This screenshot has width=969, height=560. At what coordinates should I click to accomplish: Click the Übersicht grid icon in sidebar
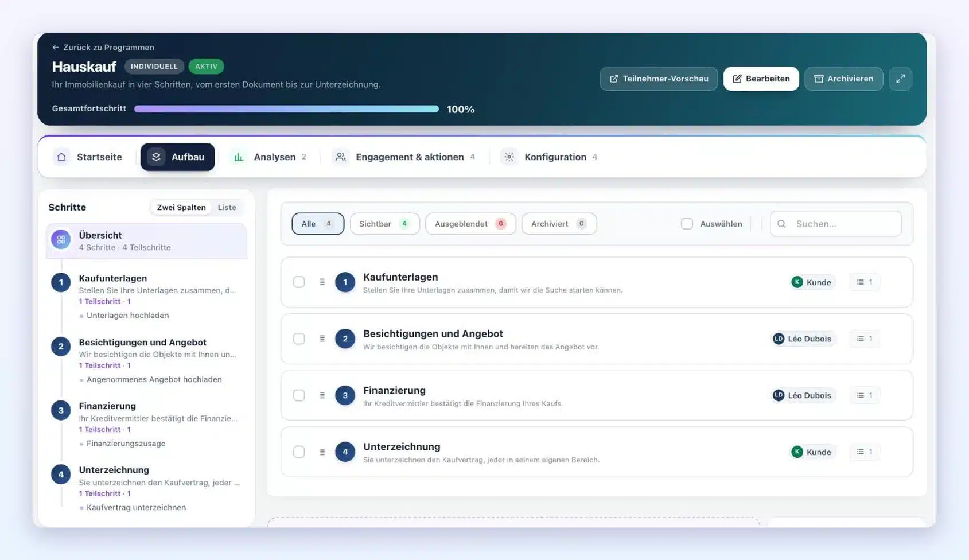[x=61, y=239]
